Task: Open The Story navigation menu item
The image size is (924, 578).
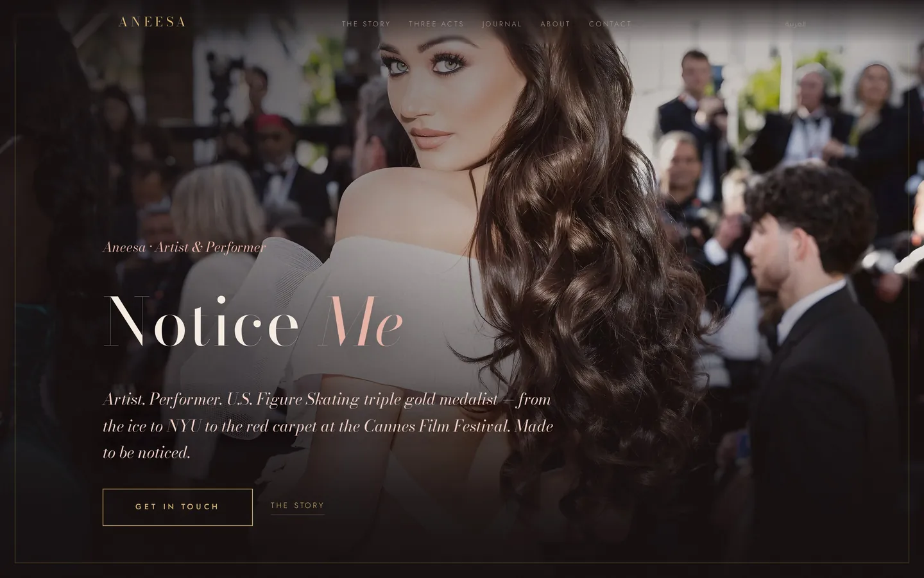Action: click(366, 24)
